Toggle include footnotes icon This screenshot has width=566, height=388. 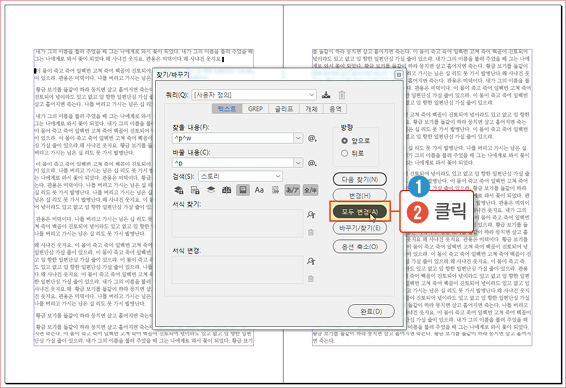click(243, 190)
